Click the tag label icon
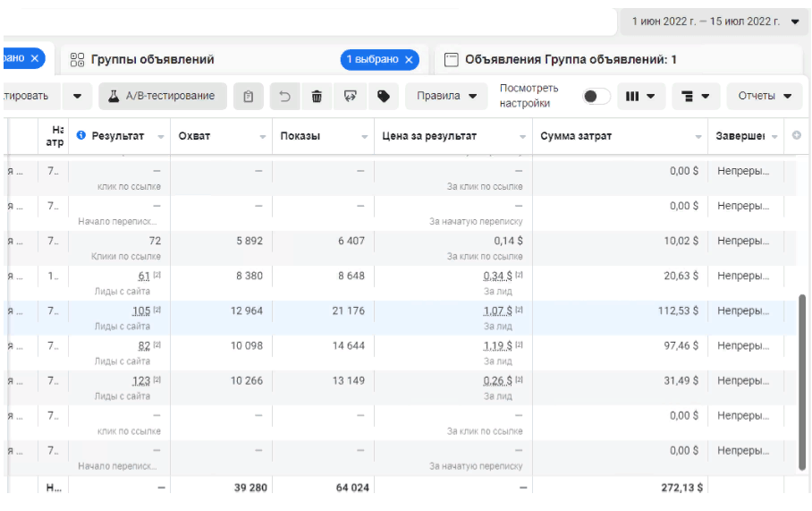Screen dimensions: 812x511 [384, 97]
